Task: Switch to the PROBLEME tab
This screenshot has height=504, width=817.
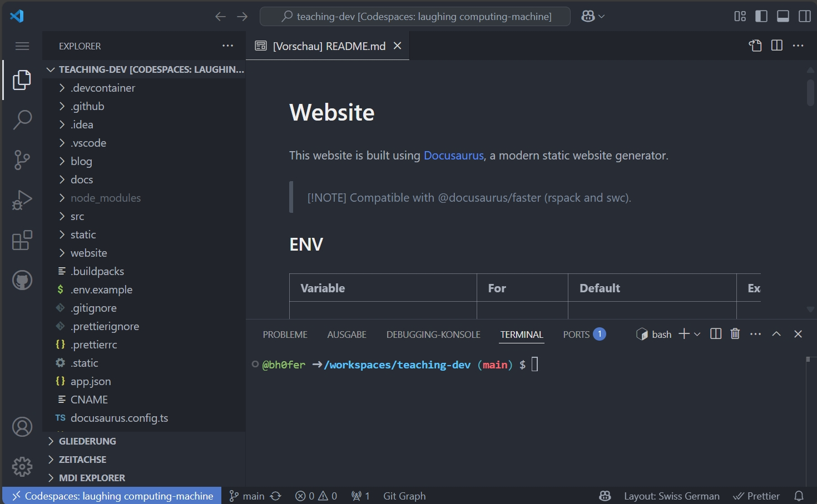Action: click(x=285, y=335)
